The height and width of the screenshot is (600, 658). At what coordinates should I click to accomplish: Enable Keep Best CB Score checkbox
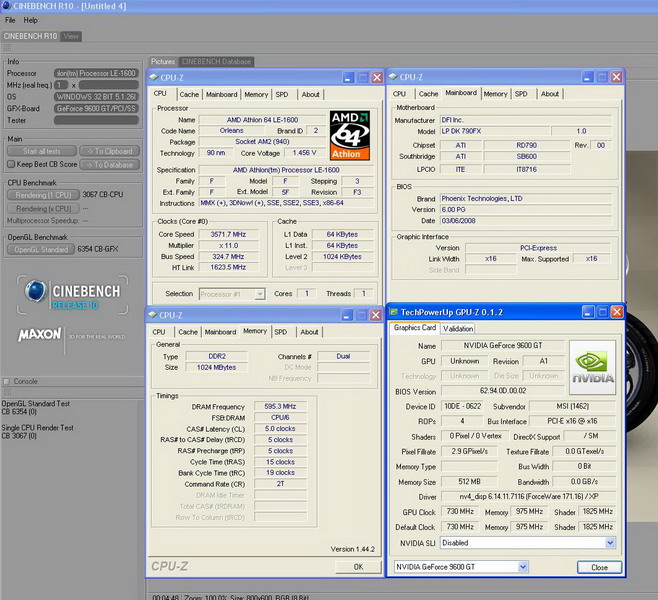click(x=11, y=164)
